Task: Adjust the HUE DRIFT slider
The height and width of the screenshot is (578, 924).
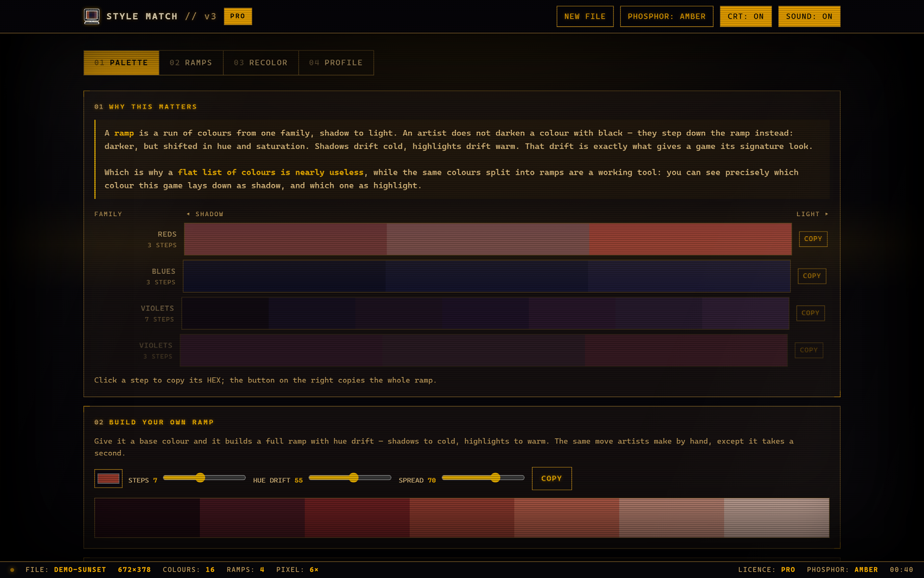Action: [350, 478]
